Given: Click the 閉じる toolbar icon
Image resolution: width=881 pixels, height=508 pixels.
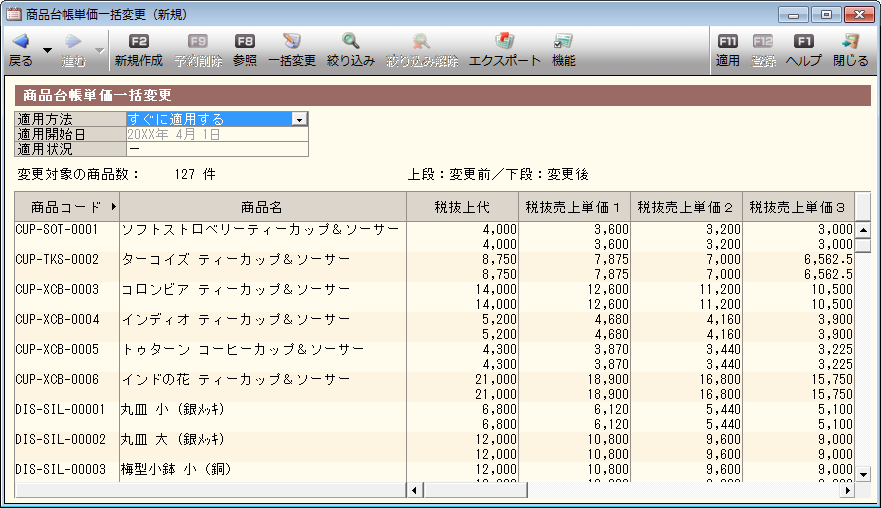Looking at the screenshot, I should [851, 41].
